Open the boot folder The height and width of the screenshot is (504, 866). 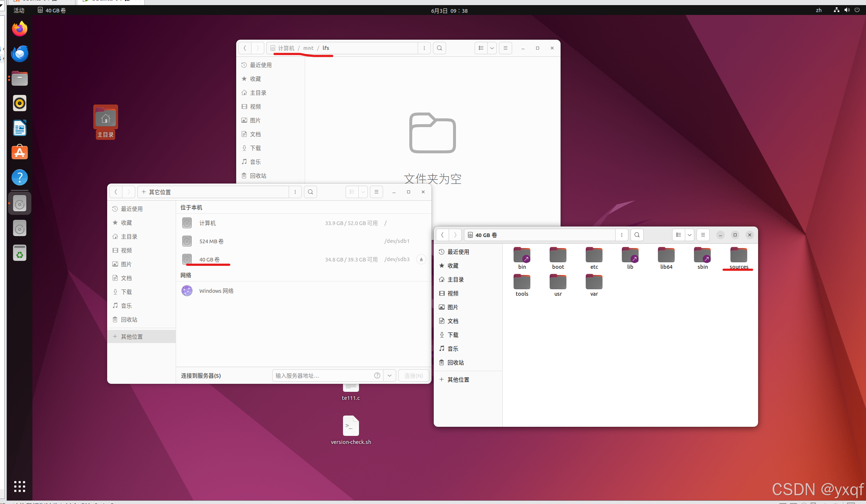(x=558, y=255)
